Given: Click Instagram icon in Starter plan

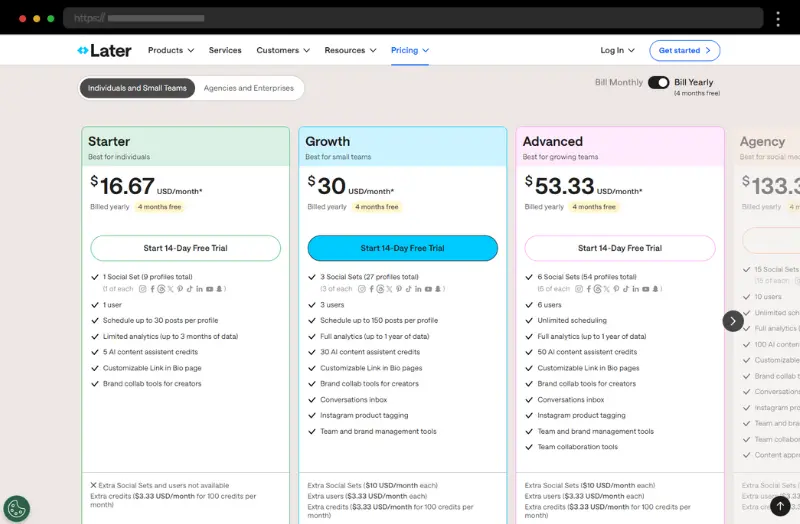Looking at the screenshot, I should point(143,289).
